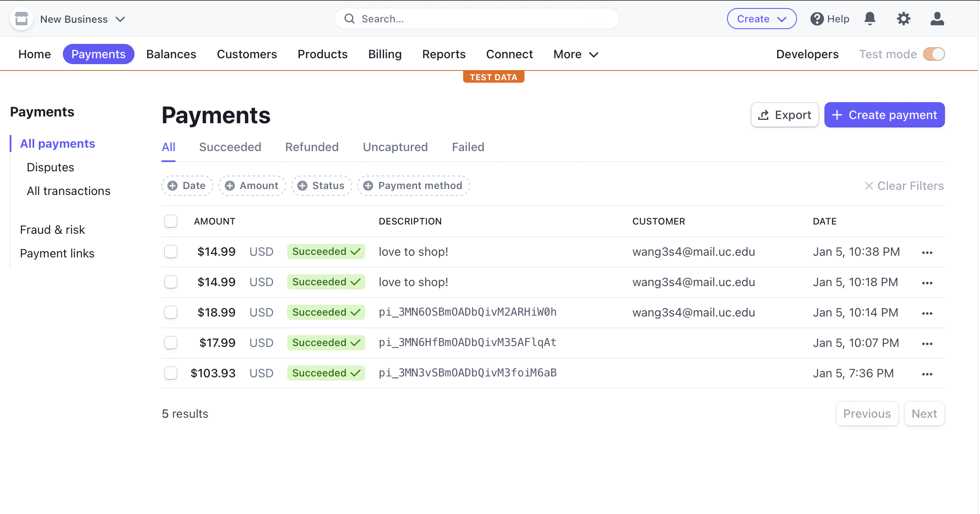Open All transactions in the sidebar
This screenshot has height=514, width=980.
click(x=68, y=191)
